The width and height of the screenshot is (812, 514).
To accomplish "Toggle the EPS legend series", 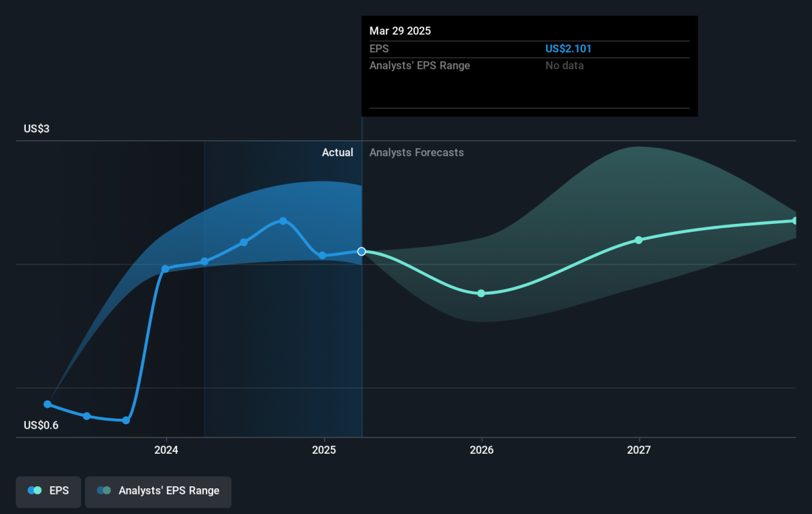I will tap(48, 491).
